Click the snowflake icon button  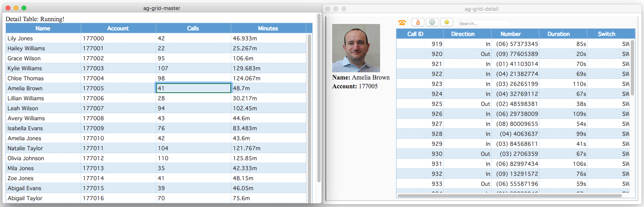coord(432,22)
